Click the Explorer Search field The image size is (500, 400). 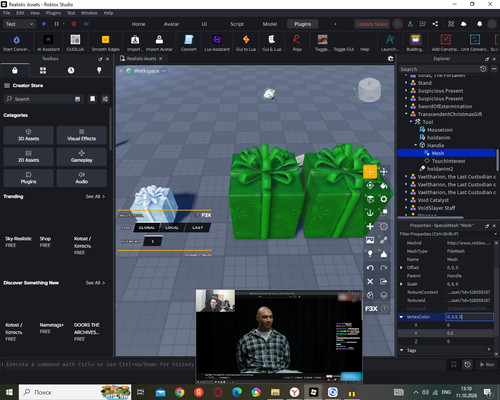coord(439,69)
